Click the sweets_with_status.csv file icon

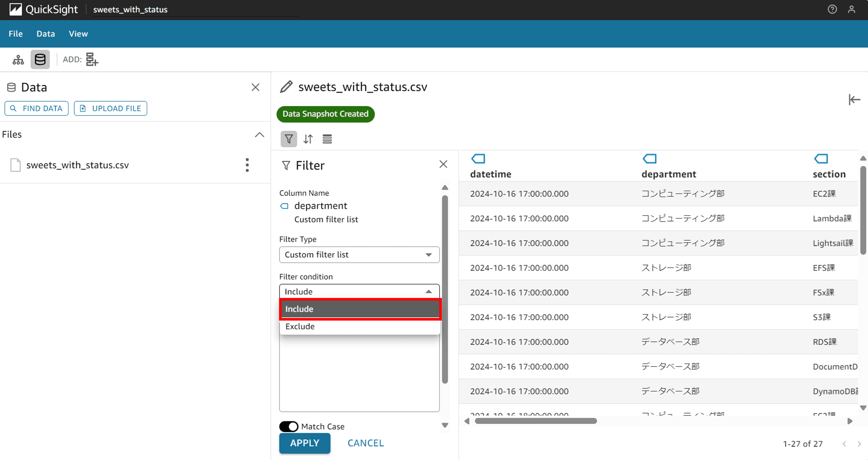(x=16, y=165)
